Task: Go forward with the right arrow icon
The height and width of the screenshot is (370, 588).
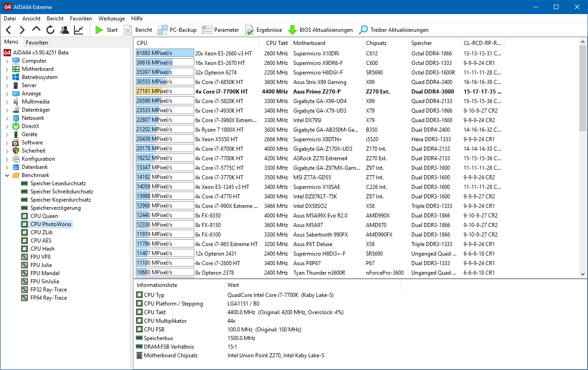Action: pos(22,30)
